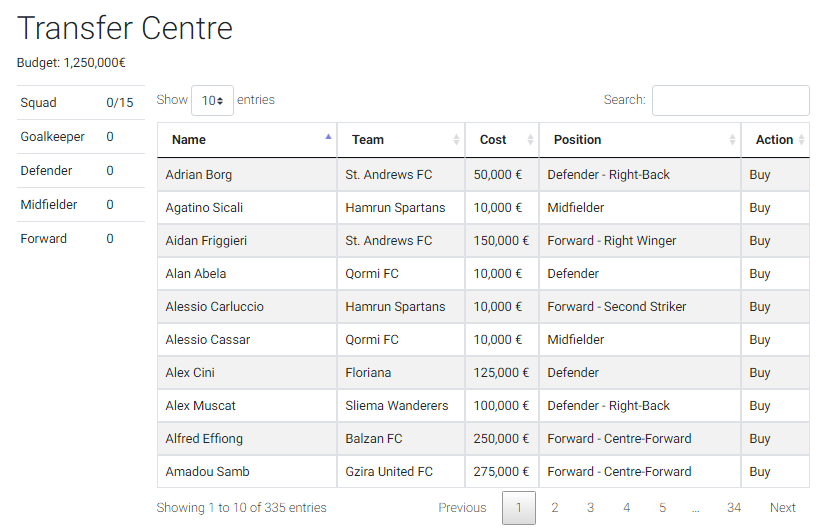833x531 pixels.
Task: Sort table by Team column arrows
Action: coord(456,140)
